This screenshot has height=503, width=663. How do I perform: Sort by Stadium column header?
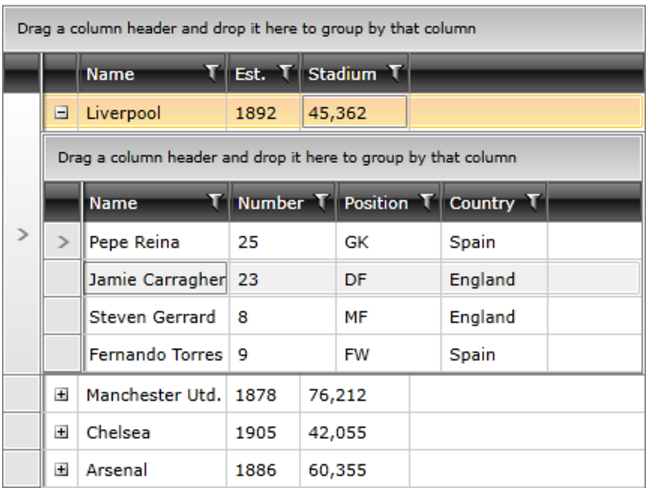point(342,74)
